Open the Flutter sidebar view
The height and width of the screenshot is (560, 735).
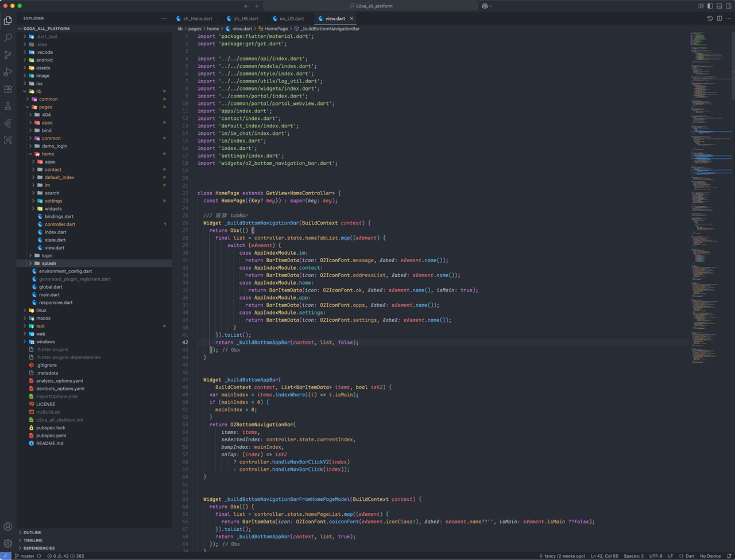pos(8,123)
